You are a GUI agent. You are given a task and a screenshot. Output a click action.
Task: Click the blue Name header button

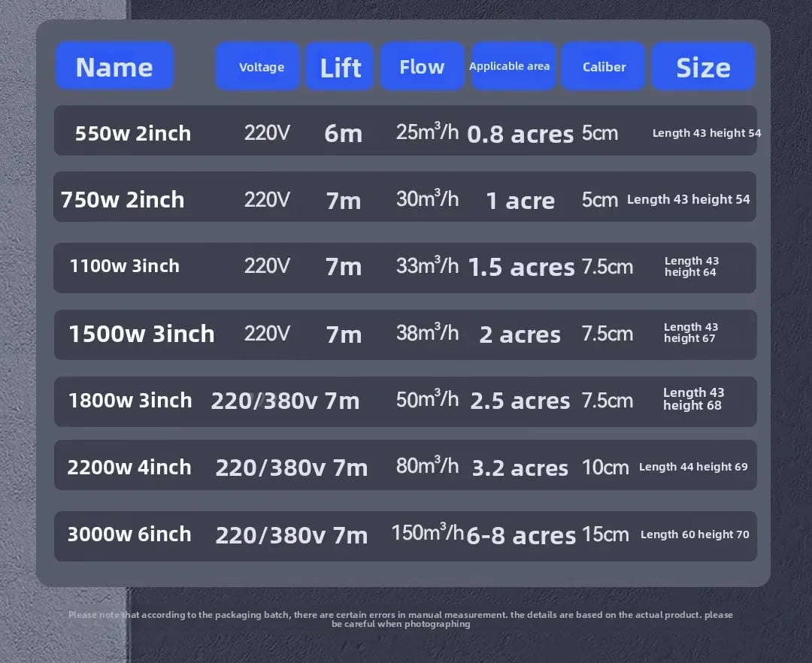[114, 66]
